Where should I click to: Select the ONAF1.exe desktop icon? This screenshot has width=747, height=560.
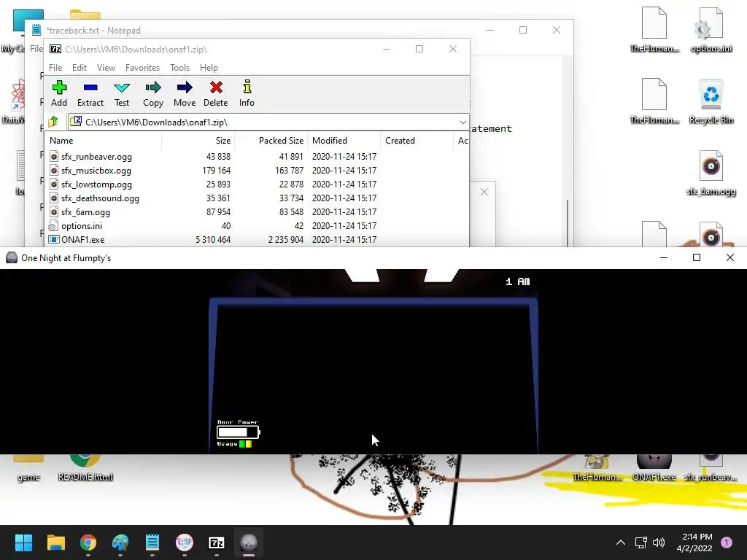pos(654,469)
